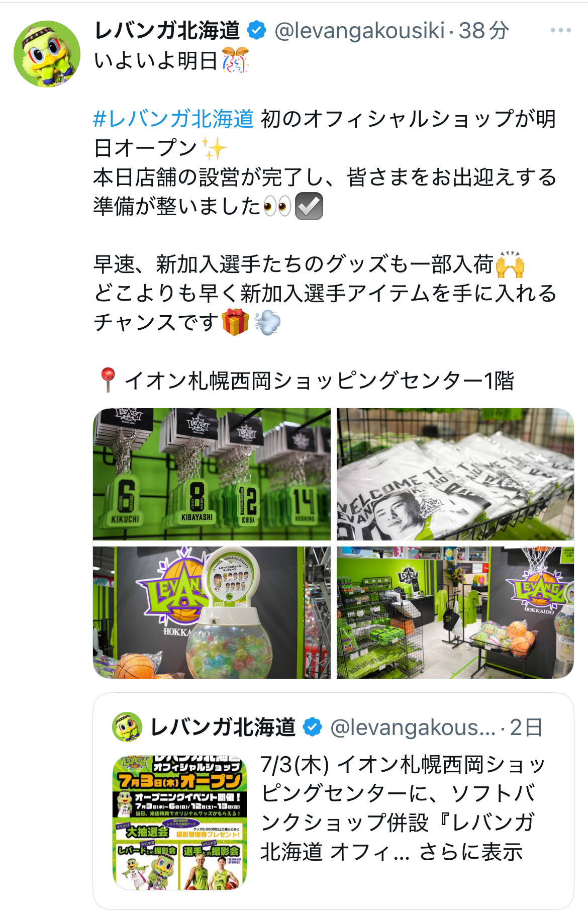This screenshot has height=911, width=588.
Task: Tap the quoted tweet's small mascot avatar
Action: [127, 727]
